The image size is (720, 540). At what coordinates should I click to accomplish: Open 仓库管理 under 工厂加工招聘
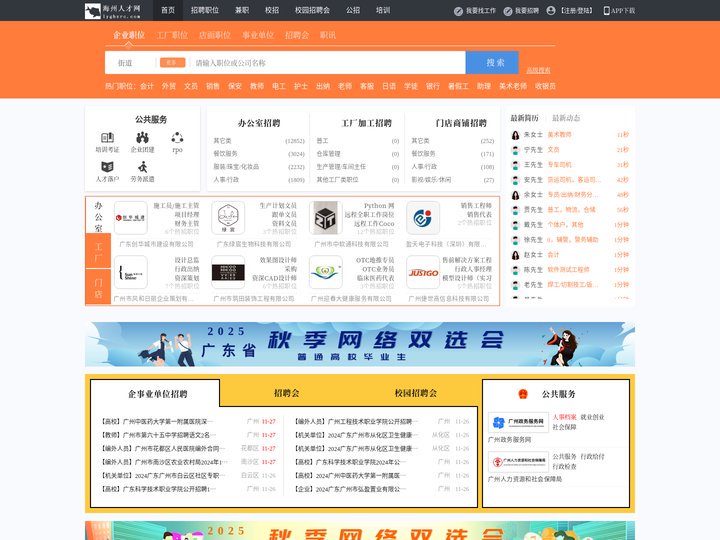pos(328,154)
